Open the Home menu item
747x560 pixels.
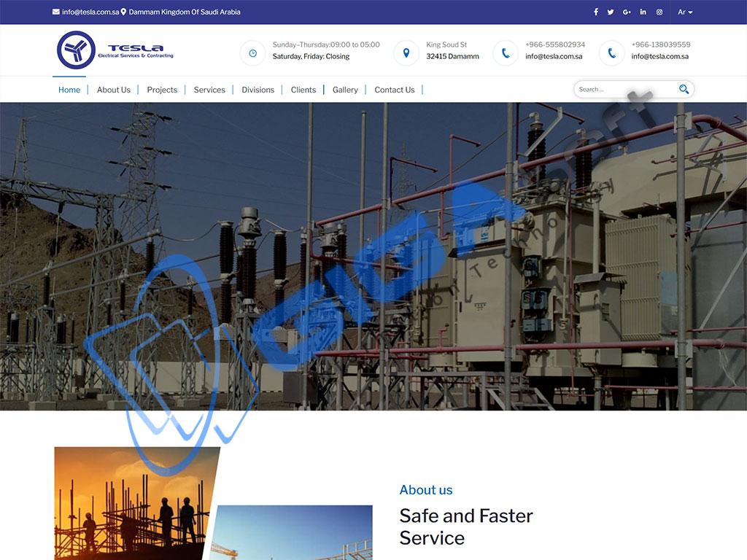(x=69, y=90)
